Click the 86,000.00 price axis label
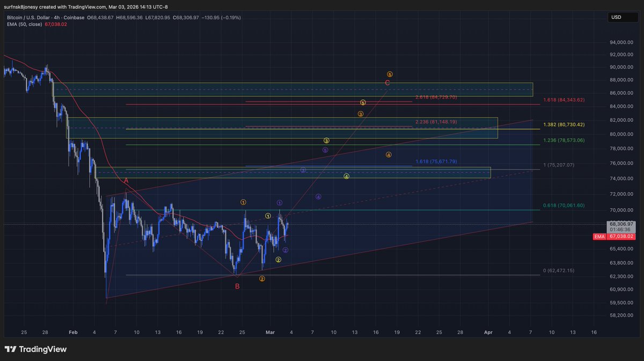 coord(622,93)
